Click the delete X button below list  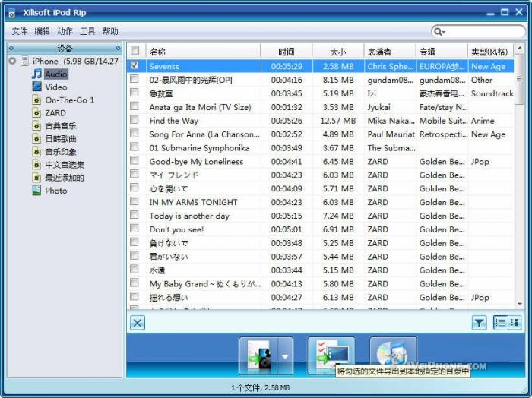coord(138,323)
